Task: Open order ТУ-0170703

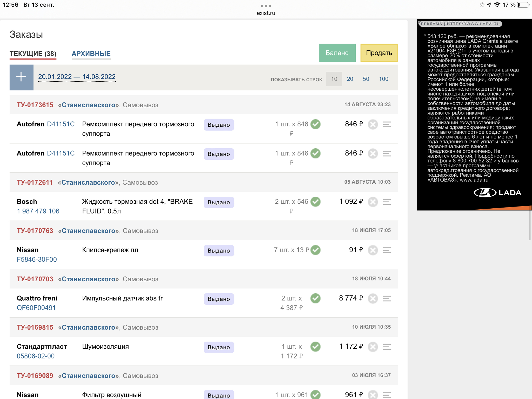Action: 35,279
